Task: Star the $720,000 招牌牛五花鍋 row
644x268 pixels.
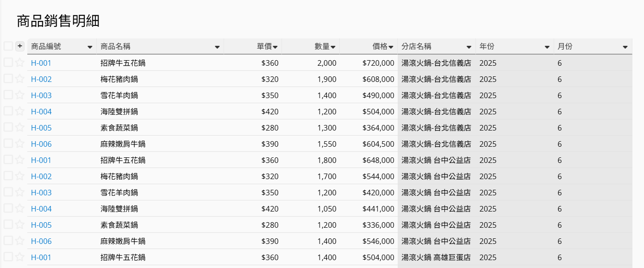Action: tap(19, 62)
